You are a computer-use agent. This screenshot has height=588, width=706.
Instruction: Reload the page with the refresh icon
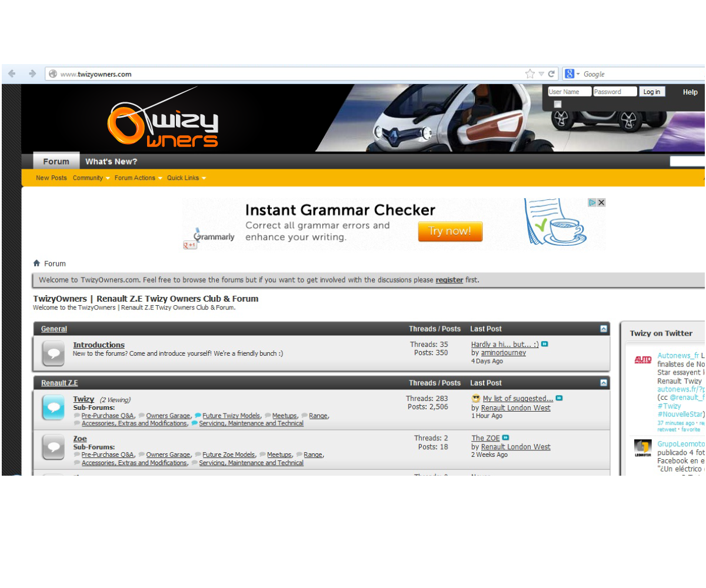coord(552,74)
